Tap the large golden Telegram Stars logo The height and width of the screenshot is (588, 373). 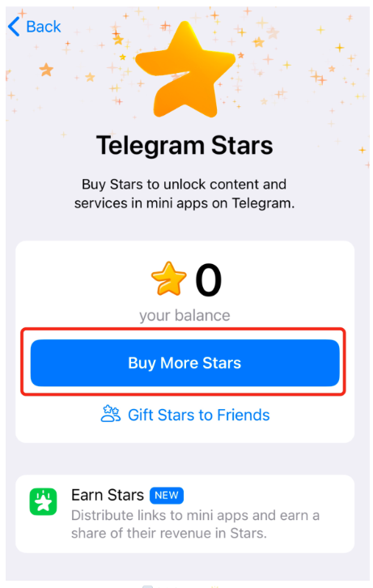[x=185, y=70]
